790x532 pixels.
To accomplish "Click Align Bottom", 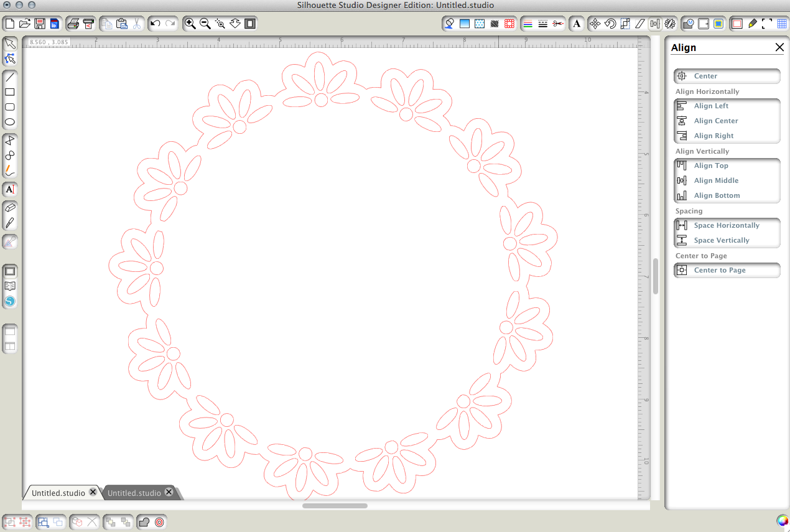I will pos(727,195).
